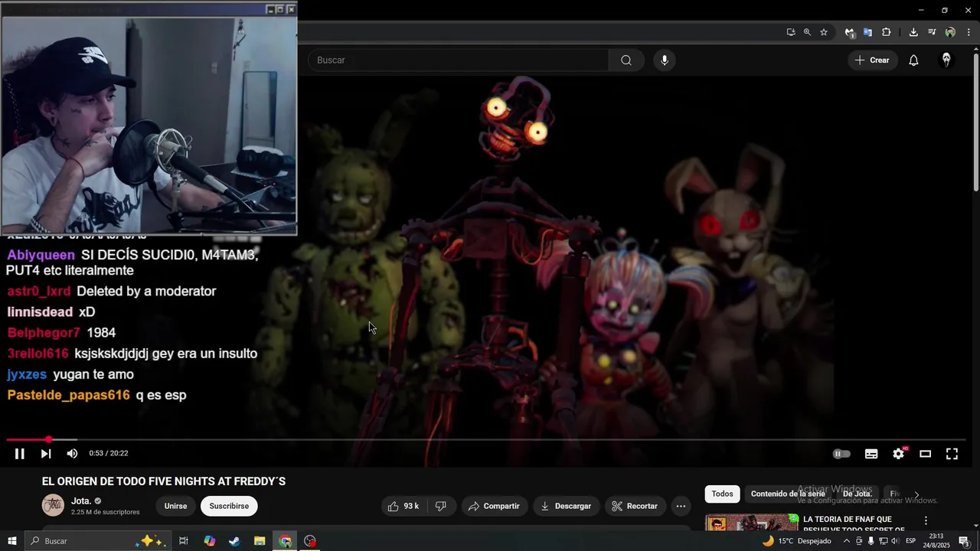The width and height of the screenshot is (980, 551).
Task: Select the Todos filter chip
Action: (x=722, y=494)
